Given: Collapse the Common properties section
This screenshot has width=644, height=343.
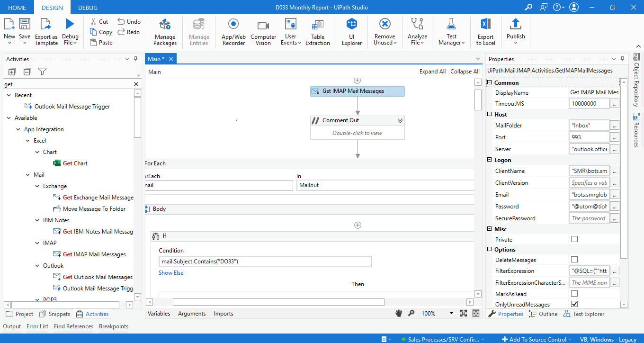Looking at the screenshot, I should [x=490, y=83].
